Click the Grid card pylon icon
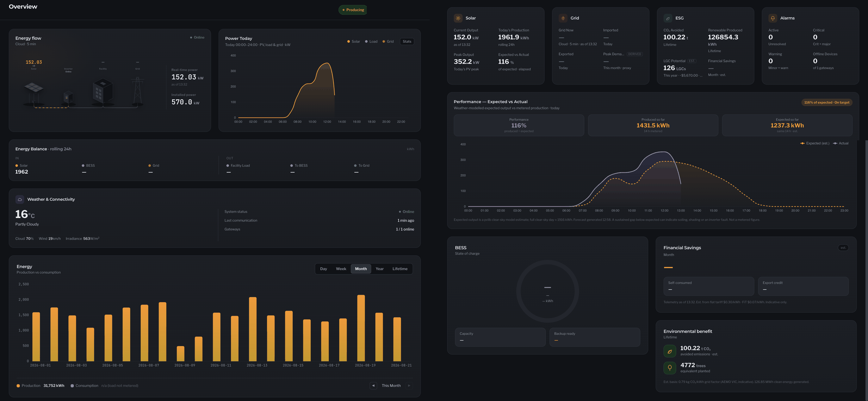 tap(563, 18)
